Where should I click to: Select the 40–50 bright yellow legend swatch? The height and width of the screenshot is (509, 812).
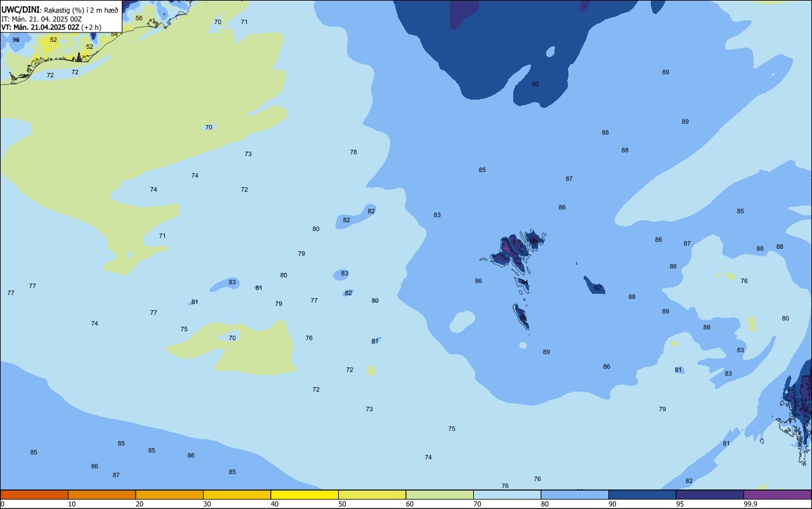point(304,494)
